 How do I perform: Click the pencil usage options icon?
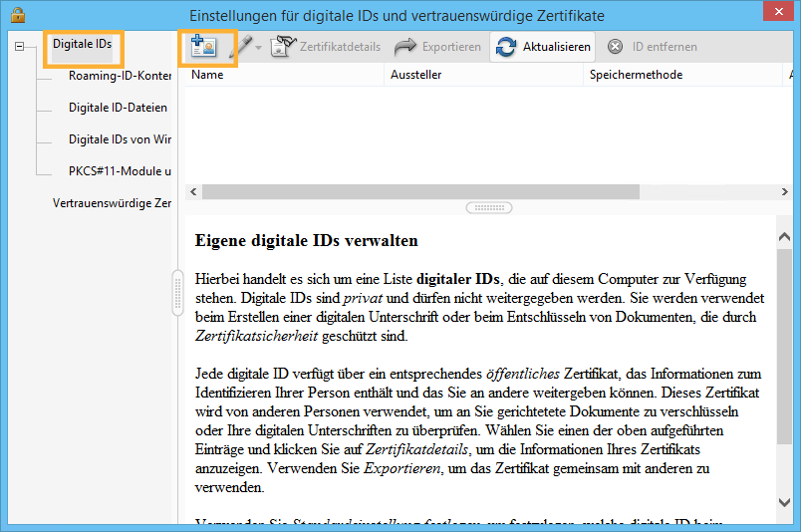tap(240, 47)
